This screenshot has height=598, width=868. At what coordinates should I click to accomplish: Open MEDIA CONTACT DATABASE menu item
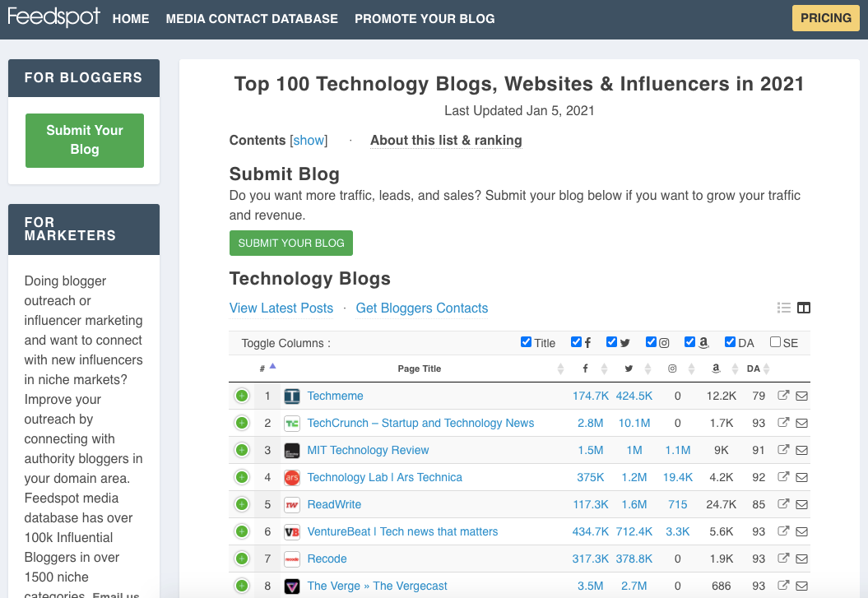pos(252,19)
